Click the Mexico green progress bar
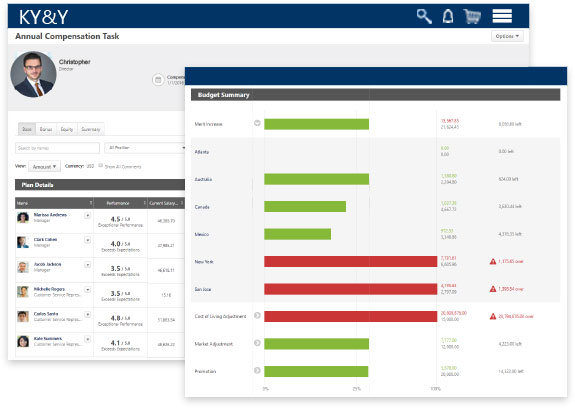This screenshot has width=575, height=408. click(x=297, y=234)
